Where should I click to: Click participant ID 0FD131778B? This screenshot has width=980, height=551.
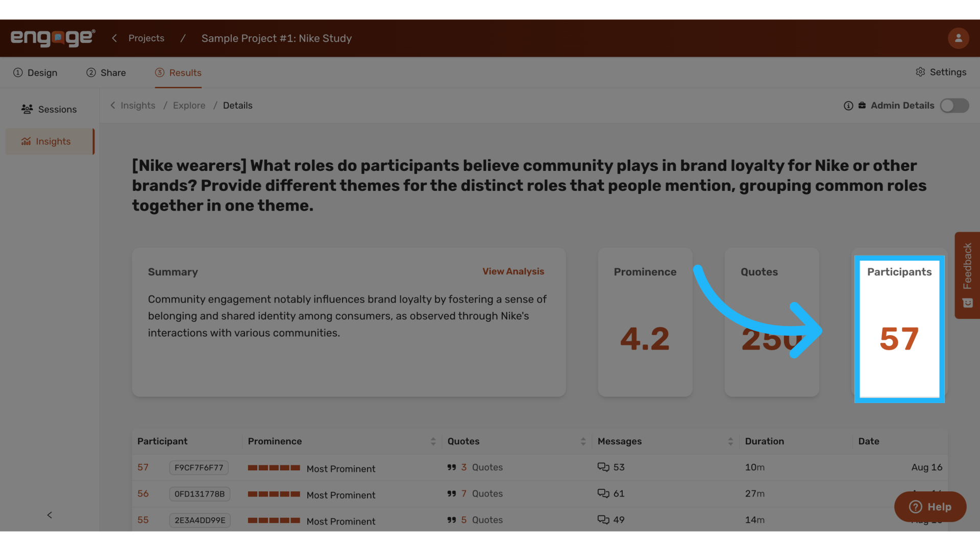(200, 494)
